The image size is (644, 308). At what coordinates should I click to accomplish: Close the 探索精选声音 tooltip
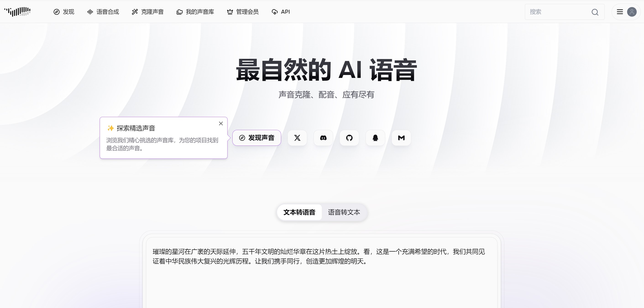click(221, 123)
